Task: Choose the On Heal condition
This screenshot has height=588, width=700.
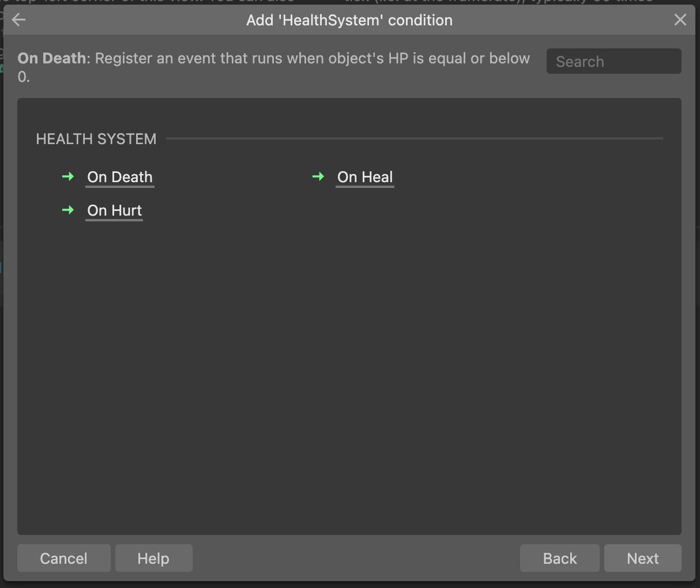Action: [365, 177]
